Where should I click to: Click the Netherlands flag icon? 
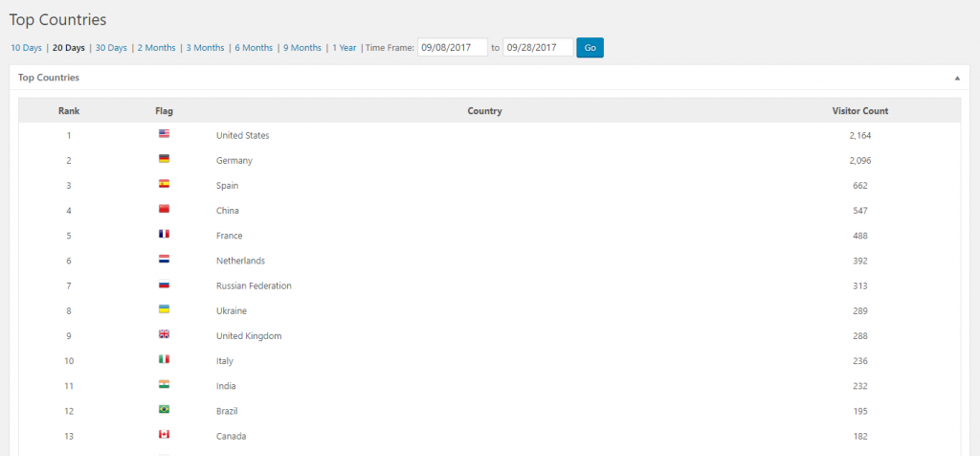click(165, 259)
